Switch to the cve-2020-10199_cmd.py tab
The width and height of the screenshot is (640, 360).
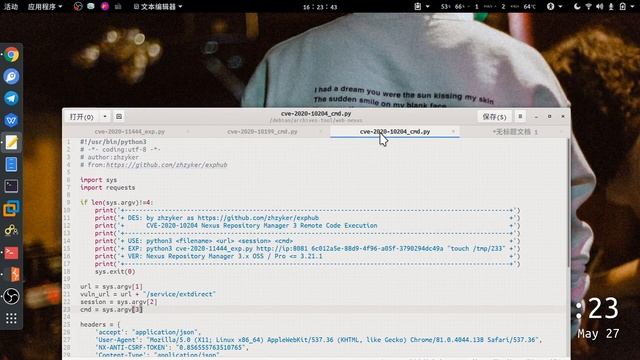click(262, 131)
